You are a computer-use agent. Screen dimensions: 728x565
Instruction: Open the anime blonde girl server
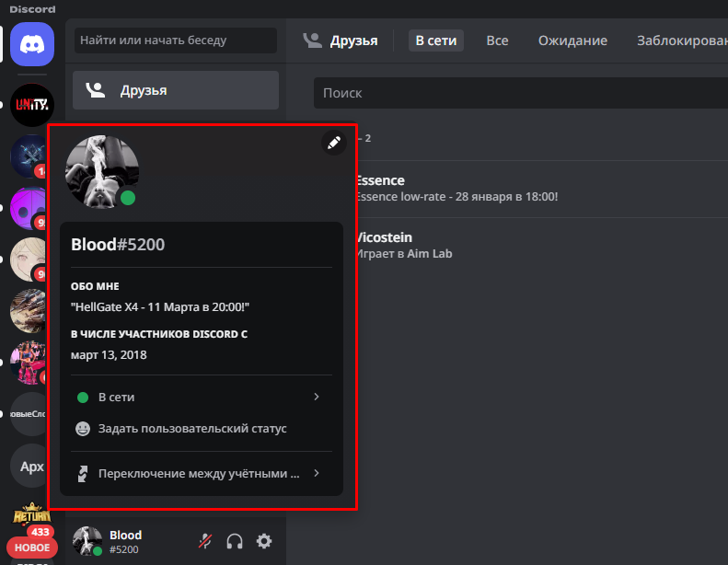[29, 259]
